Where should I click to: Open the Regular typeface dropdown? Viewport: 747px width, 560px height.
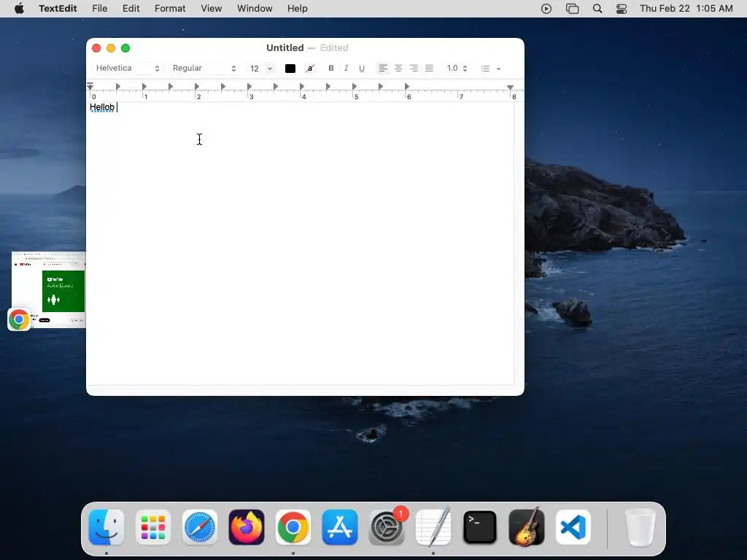[204, 68]
